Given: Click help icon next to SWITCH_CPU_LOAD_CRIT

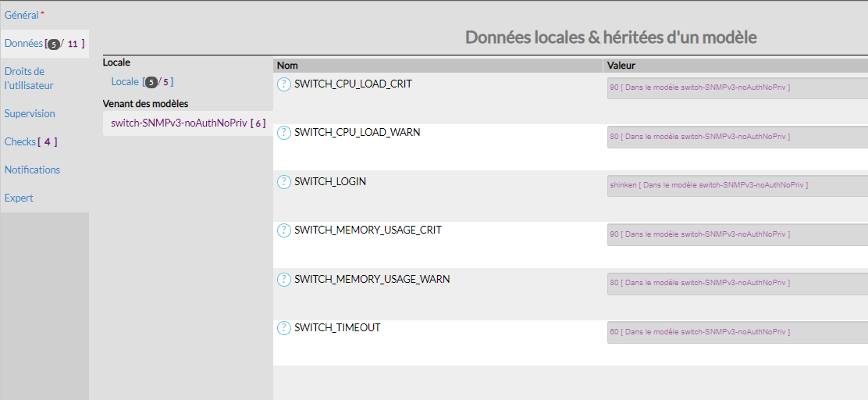Looking at the screenshot, I should point(284,84).
